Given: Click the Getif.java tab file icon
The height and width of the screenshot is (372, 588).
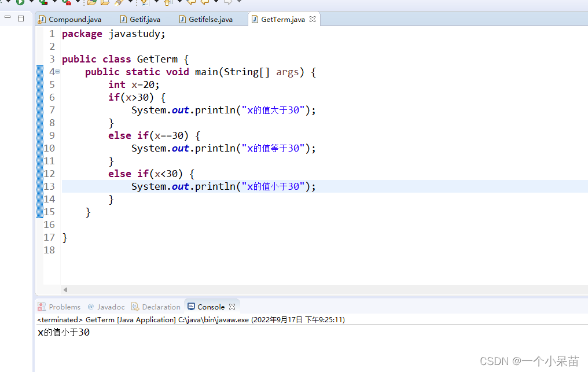Looking at the screenshot, I should tap(123, 19).
